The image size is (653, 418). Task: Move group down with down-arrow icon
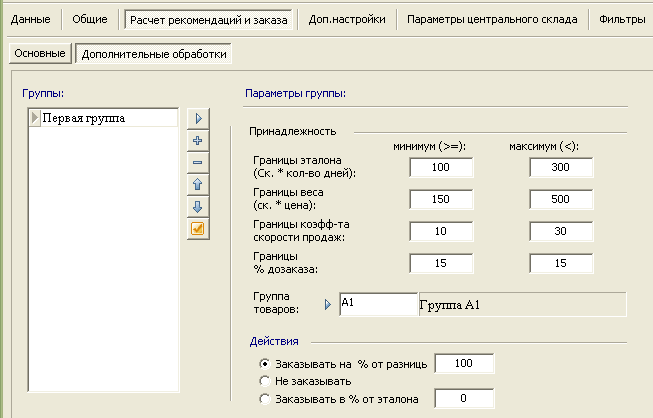click(198, 207)
